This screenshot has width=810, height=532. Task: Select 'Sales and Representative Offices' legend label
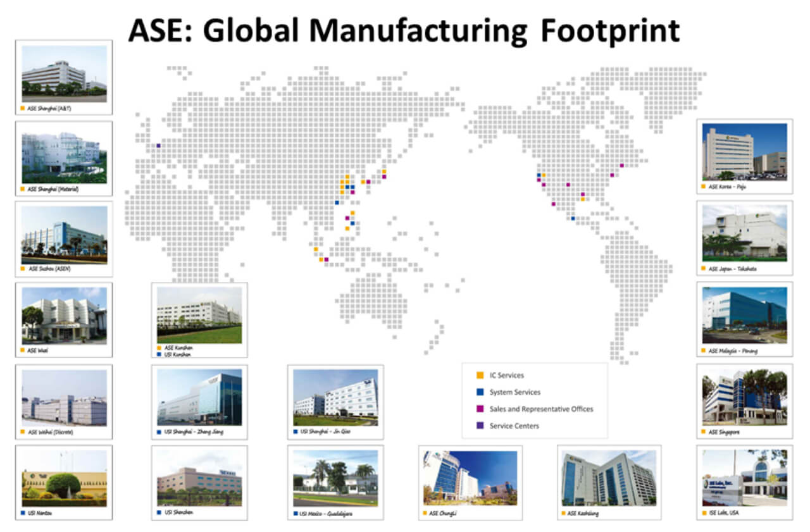click(x=542, y=409)
